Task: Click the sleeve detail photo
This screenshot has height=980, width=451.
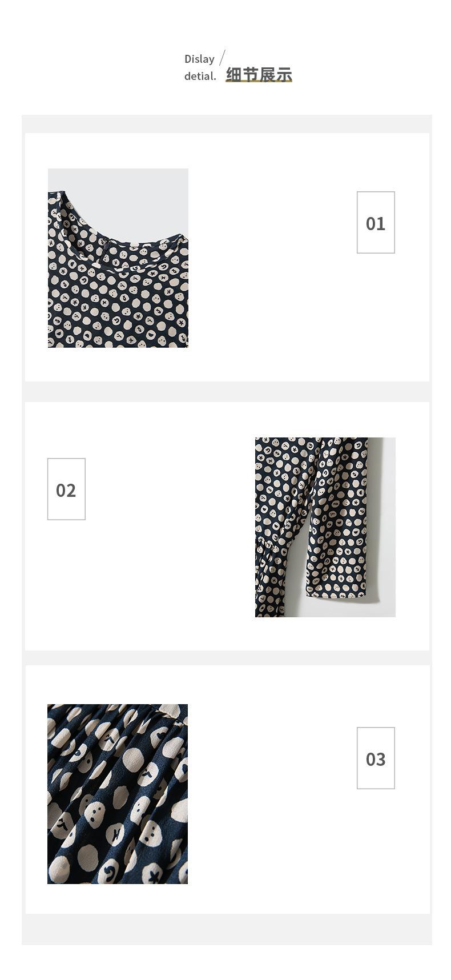Action: 325,527
